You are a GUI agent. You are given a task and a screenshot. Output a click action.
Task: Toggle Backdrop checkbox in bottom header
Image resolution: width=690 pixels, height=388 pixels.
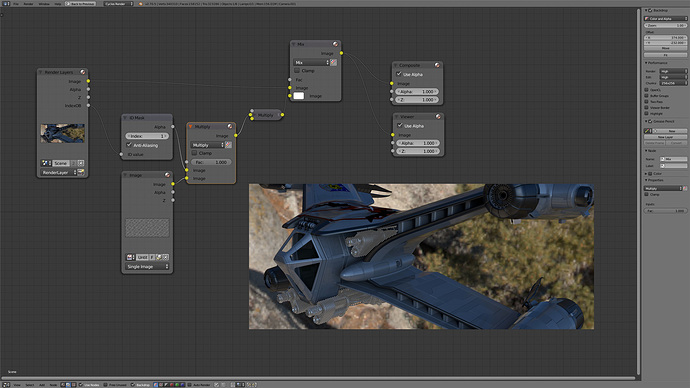133,384
